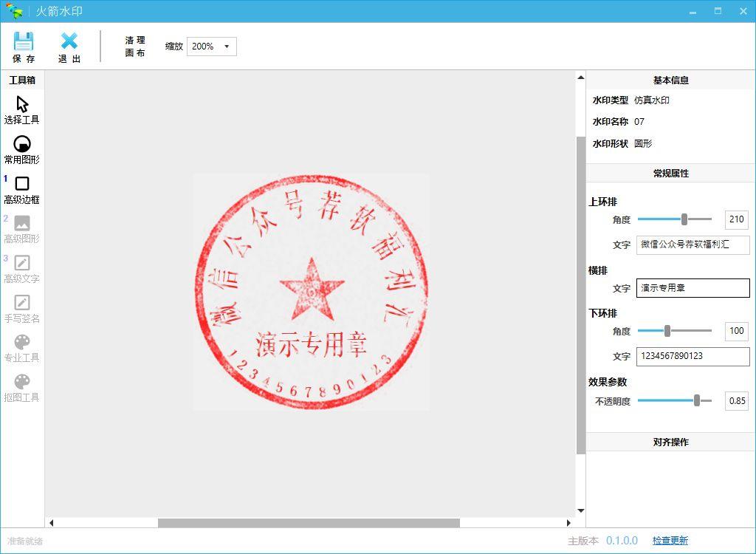This screenshot has height=554, width=756.
Task: Click the 清理画布 clear canvas button
Action: 135,47
